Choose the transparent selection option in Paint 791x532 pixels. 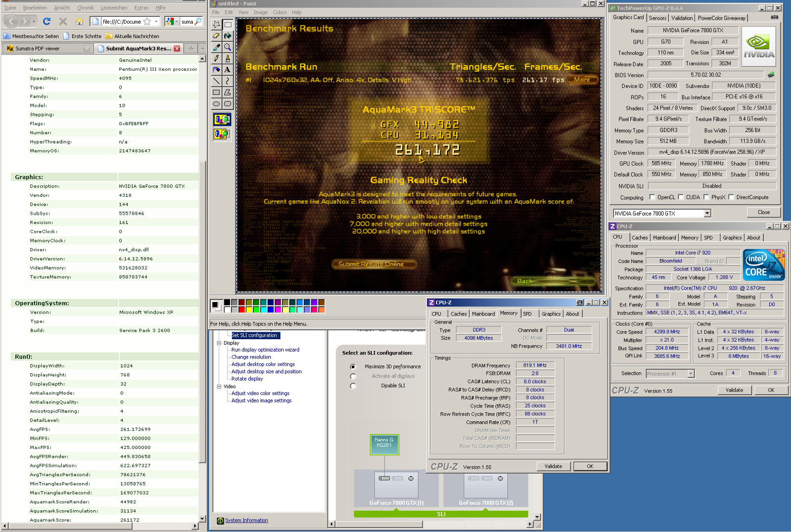[x=222, y=133]
